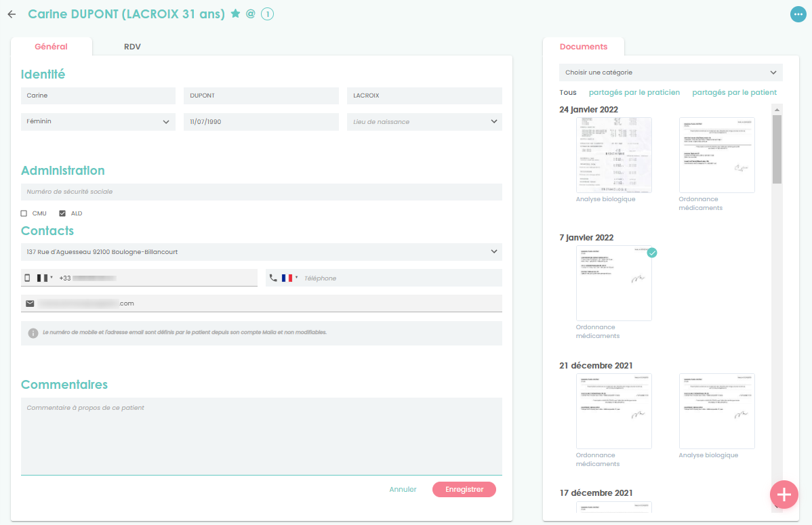
Task: Enable the CMU checkbox
Action: tap(24, 213)
